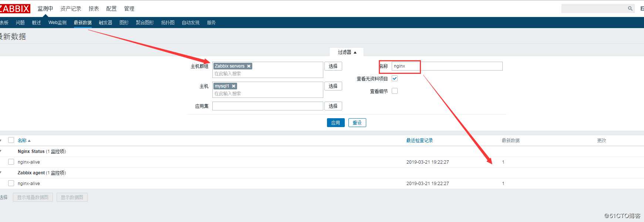Click 显示数据图 button
The height and width of the screenshot is (222, 644).
click(x=72, y=197)
